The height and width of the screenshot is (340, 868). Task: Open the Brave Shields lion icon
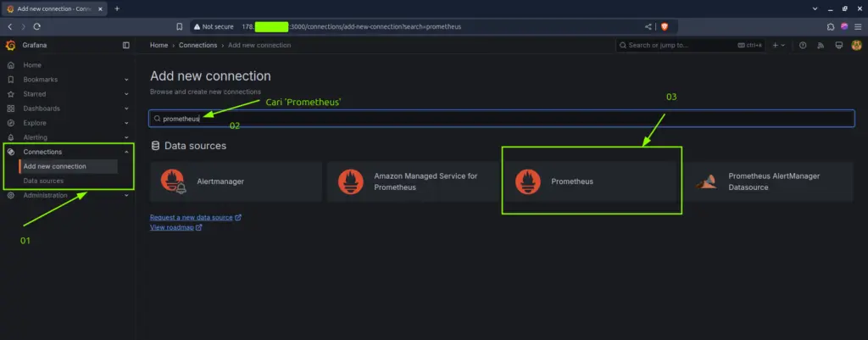665,26
